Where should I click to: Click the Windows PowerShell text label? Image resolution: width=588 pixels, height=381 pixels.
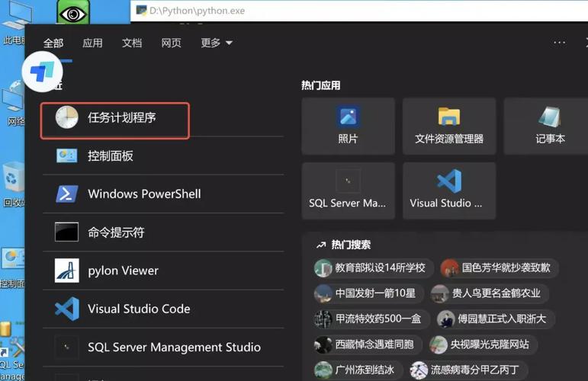pyautogui.click(x=144, y=194)
